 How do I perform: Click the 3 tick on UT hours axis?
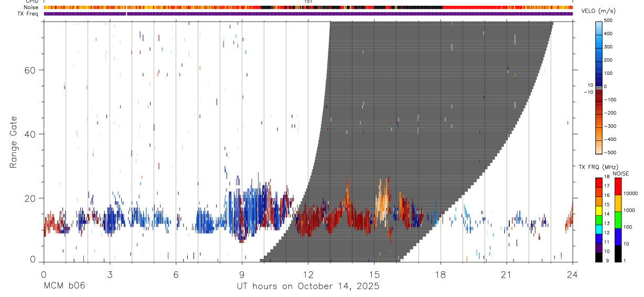pyautogui.click(x=110, y=274)
